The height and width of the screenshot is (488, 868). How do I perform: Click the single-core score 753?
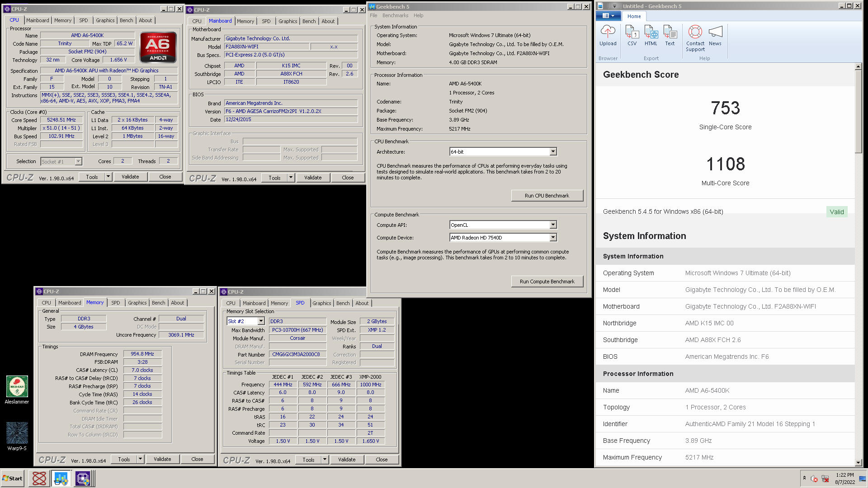coord(725,108)
